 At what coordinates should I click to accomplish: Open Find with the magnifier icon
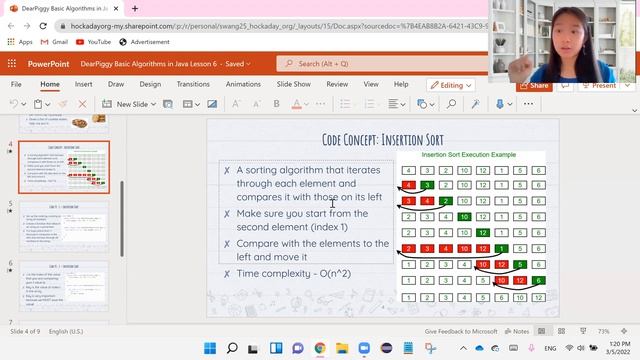(x=451, y=104)
